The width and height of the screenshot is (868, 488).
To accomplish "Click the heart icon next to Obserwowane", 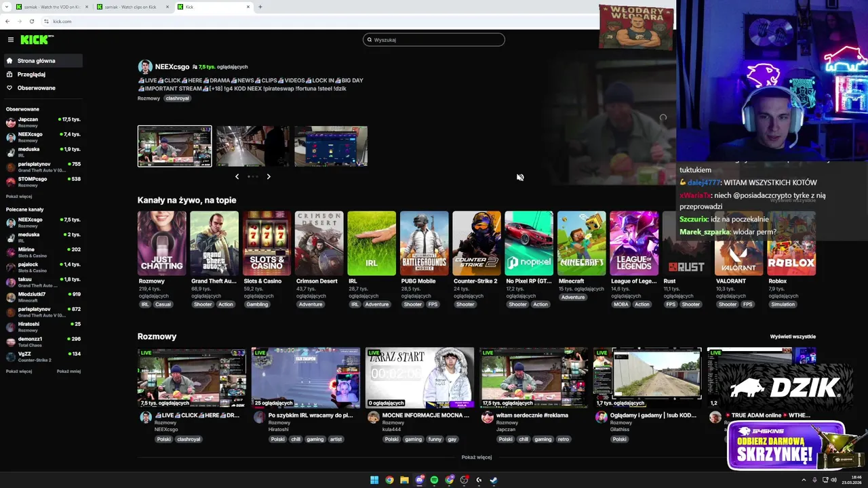I will click(9, 87).
